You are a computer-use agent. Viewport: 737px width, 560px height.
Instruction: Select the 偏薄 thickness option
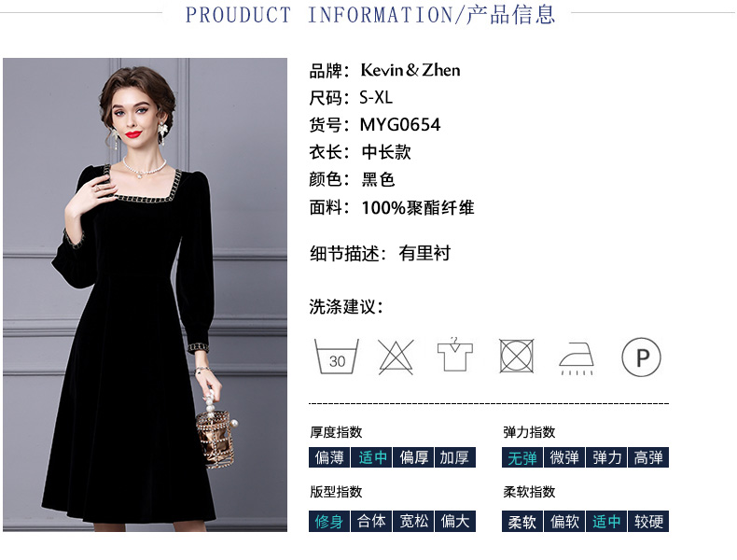329,457
